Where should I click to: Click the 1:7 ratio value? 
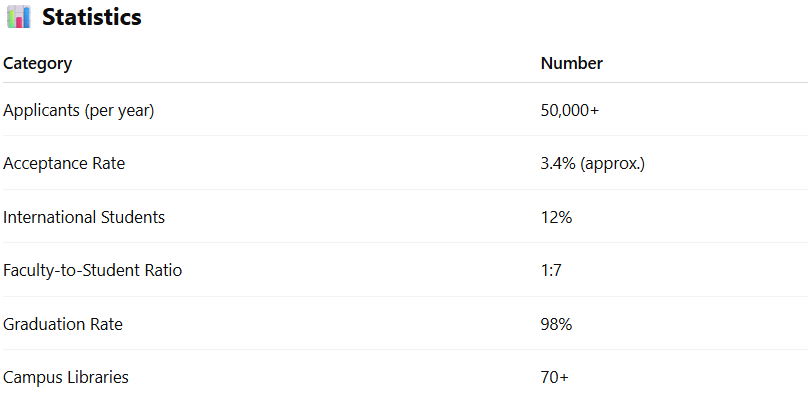pyautogui.click(x=551, y=270)
